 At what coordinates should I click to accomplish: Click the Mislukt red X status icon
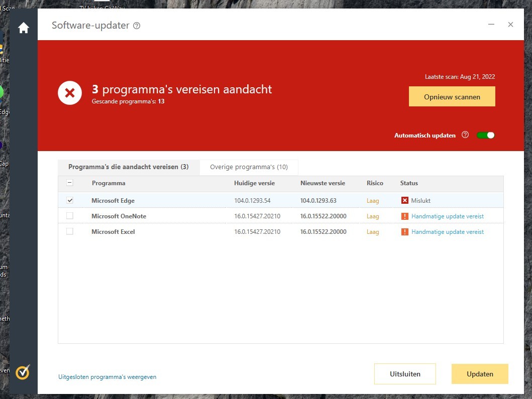405,200
